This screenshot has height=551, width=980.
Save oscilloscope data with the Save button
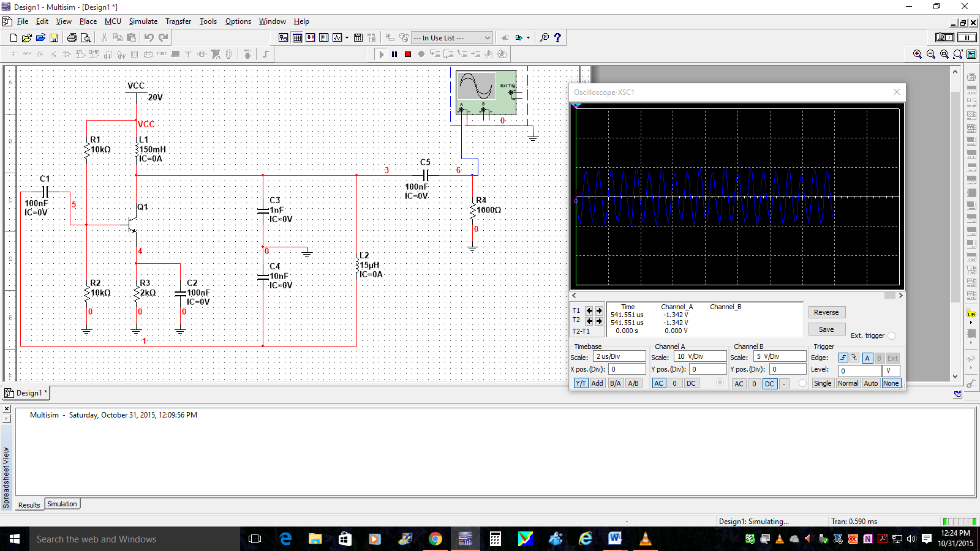tap(826, 329)
